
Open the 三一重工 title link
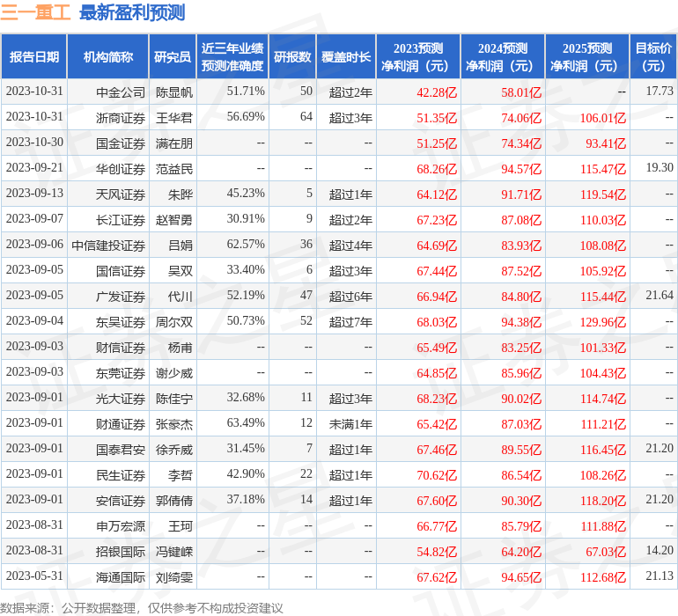coord(35,12)
